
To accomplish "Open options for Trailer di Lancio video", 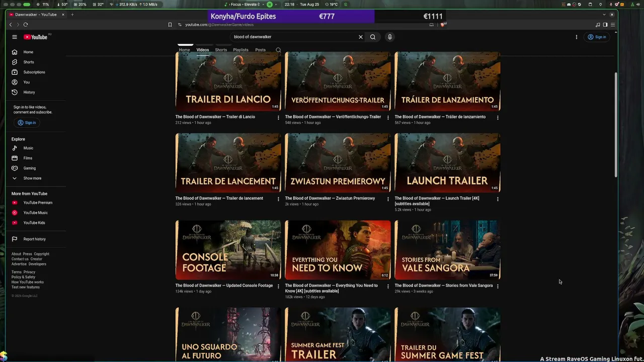I will pos(278,117).
